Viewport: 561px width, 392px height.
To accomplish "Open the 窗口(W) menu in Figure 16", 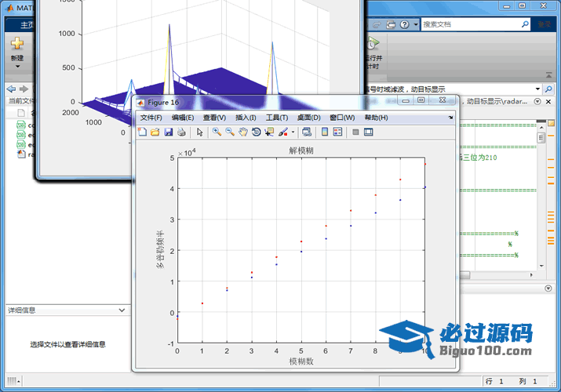I will [342, 118].
